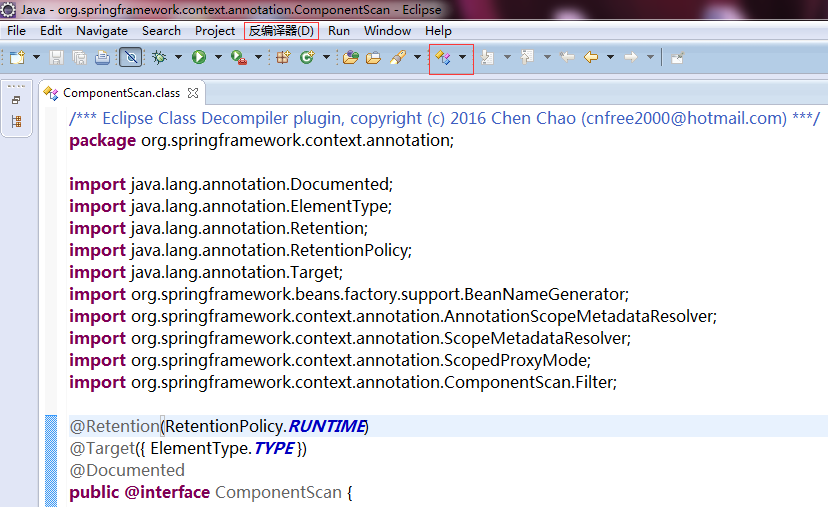Click the Next Annotation icon

point(487,57)
